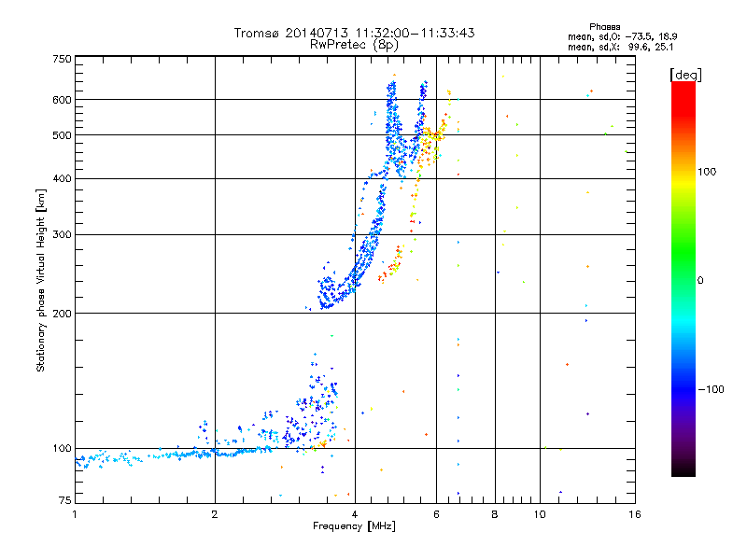The image size is (747, 560).
Task: Click the y-axis tick label '400'
Action: (x=62, y=179)
